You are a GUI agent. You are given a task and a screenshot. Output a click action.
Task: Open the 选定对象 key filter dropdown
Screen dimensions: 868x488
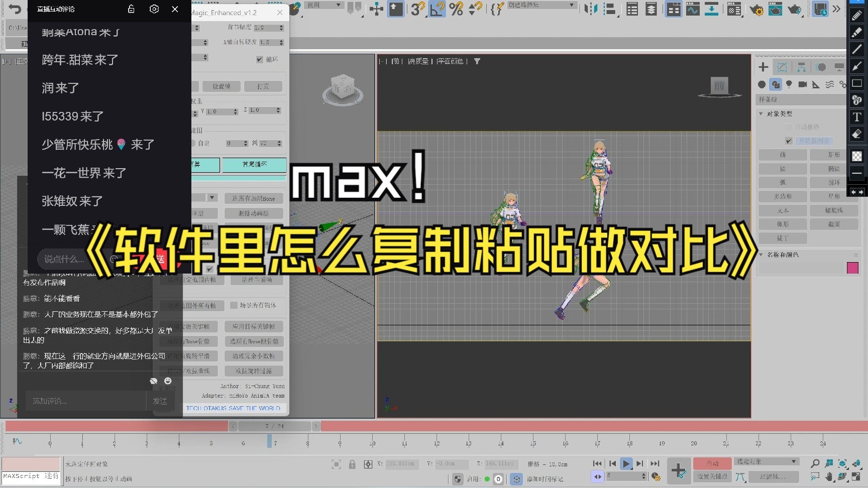[x=767, y=461]
